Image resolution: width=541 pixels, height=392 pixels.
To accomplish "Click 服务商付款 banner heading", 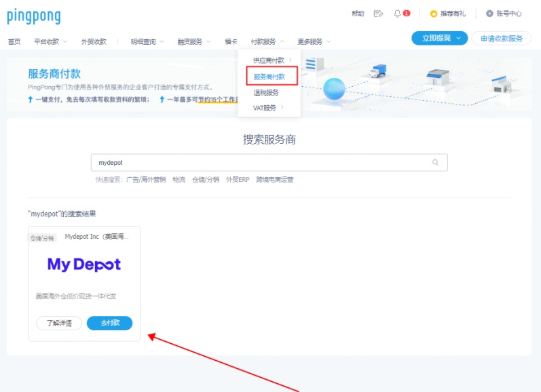I will coord(54,73).
